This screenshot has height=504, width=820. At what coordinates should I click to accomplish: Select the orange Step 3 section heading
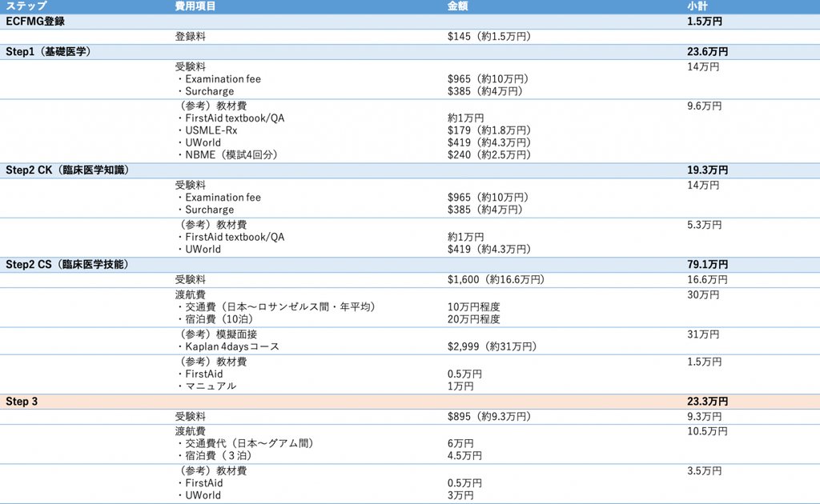click(22, 402)
